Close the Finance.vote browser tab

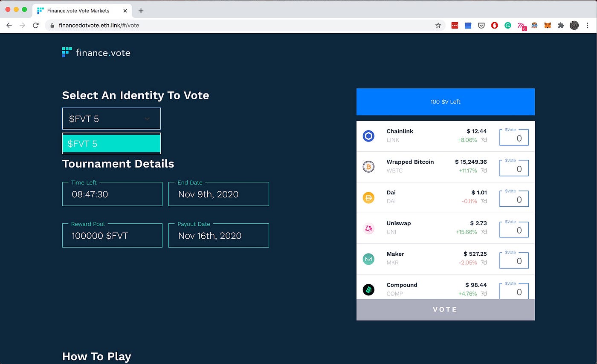pos(125,11)
